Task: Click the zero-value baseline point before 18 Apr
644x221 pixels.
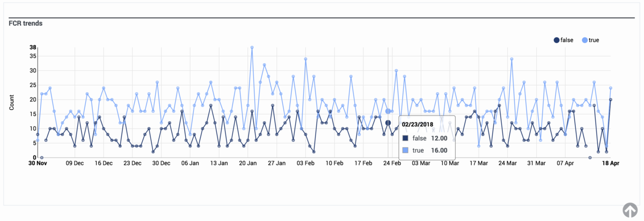Action: 590,158
